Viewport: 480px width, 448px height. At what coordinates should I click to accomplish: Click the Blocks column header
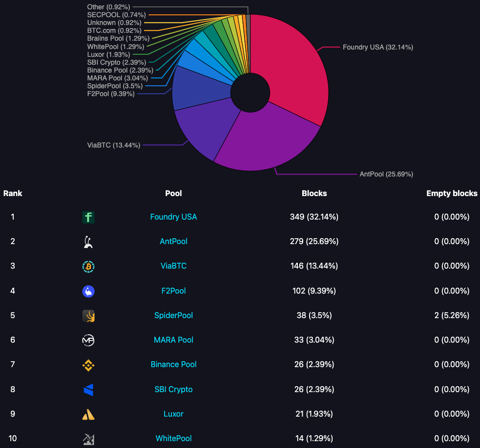[x=314, y=193]
